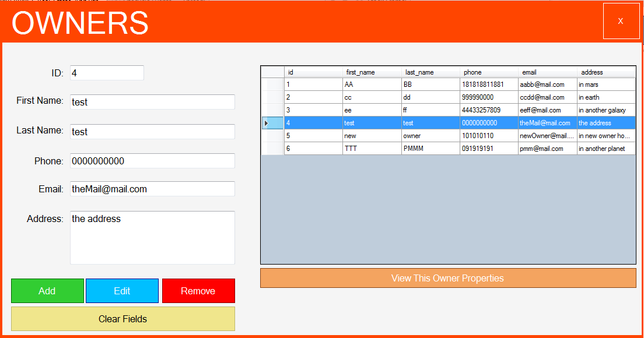The image size is (644, 338).
Task: Click View This Owner Properties
Action: click(448, 278)
